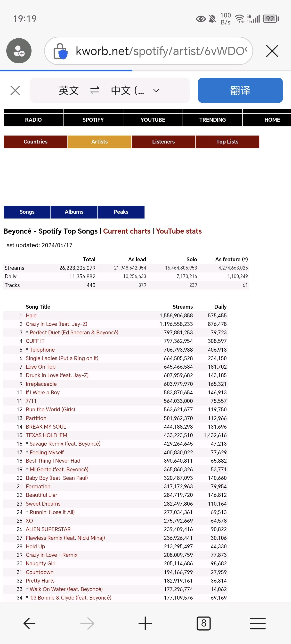Select the Albums tab
This screenshot has width=291, height=644.
coord(74,212)
